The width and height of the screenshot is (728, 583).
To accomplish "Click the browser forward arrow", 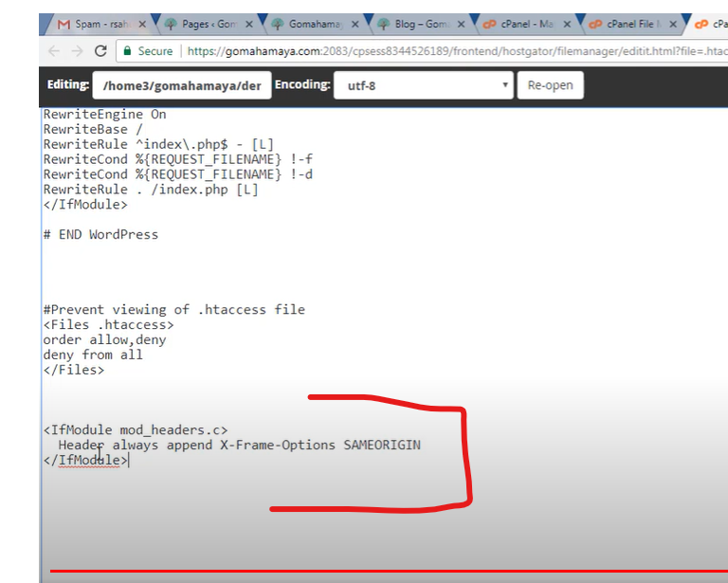I will (77, 51).
